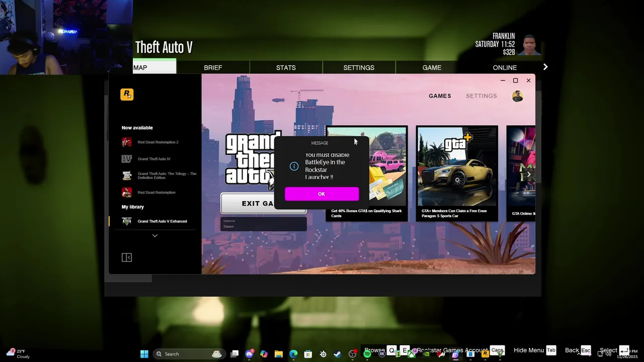Open Steam from the taskbar
The height and width of the screenshot is (362, 644).
[x=338, y=354]
